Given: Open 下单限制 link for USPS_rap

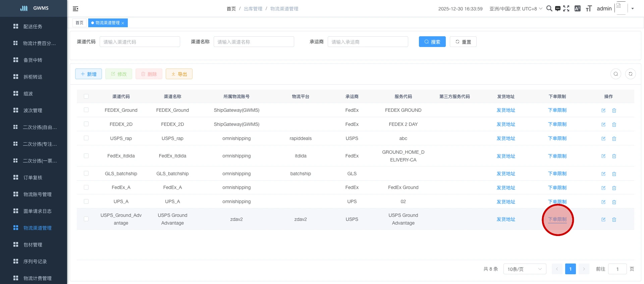Looking at the screenshot, I should 557,138.
